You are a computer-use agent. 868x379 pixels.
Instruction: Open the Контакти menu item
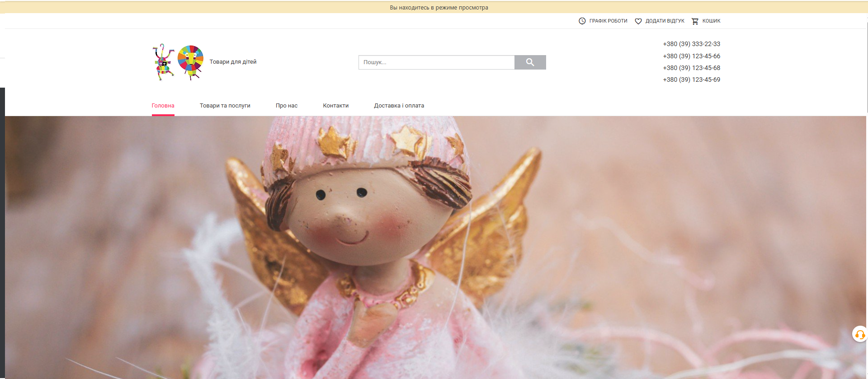pos(335,106)
